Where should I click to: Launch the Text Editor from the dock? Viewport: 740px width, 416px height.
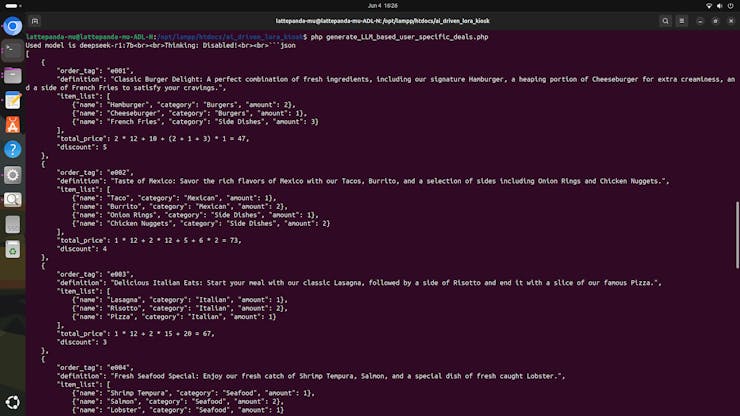point(13,100)
